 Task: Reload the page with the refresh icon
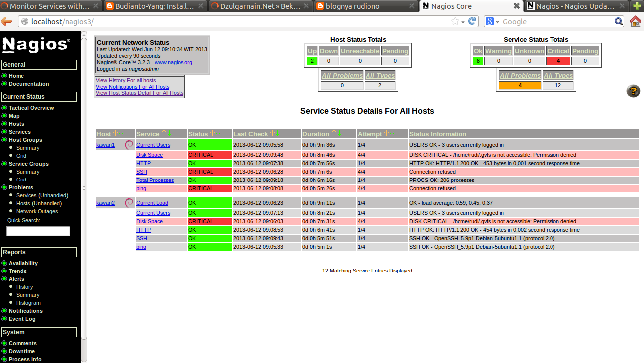(472, 21)
